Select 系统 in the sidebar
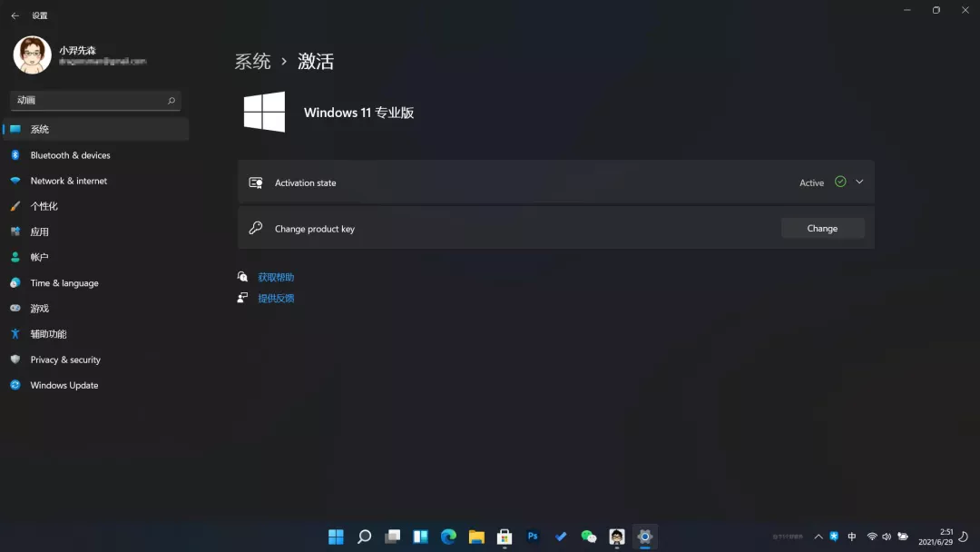The height and width of the screenshot is (552, 980). pyautogui.click(x=95, y=130)
